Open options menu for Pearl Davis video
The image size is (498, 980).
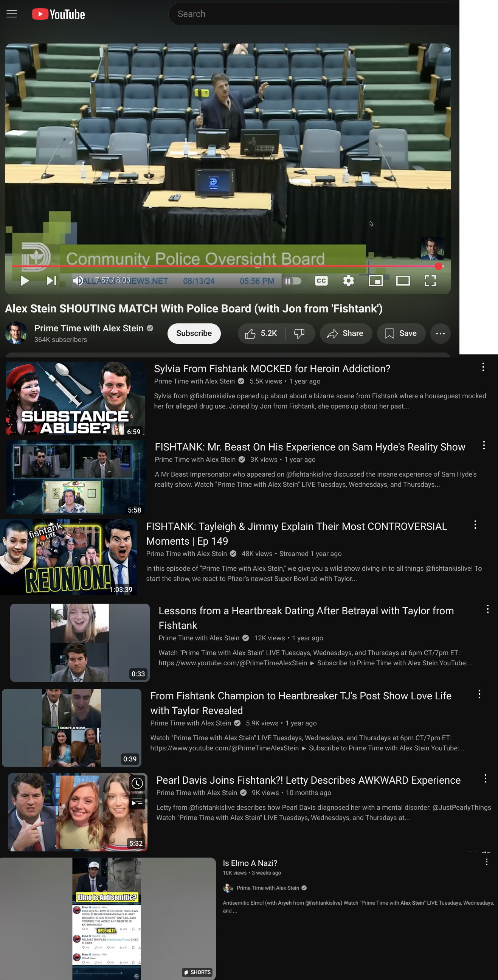pos(486,779)
